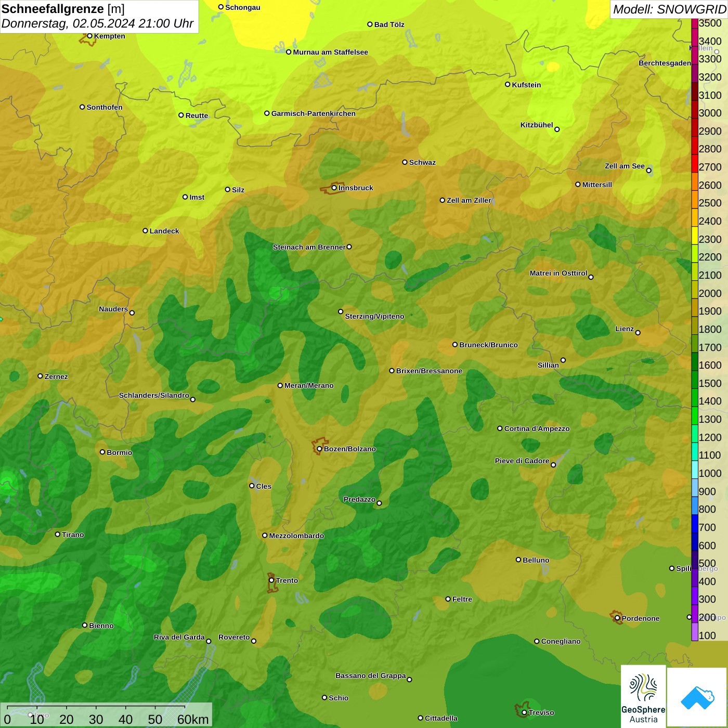Click the date Donnerstag, 02.05.2024 21:00 Uhr

pyautogui.click(x=97, y=23)
